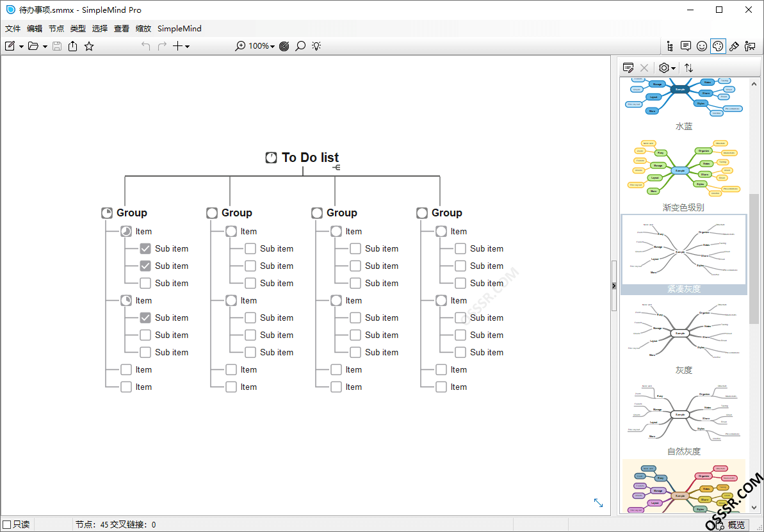The width and height of the screenshot is (764, 532).
Task: Open the SimpleMind menu
Action: (x=179, y=29)
